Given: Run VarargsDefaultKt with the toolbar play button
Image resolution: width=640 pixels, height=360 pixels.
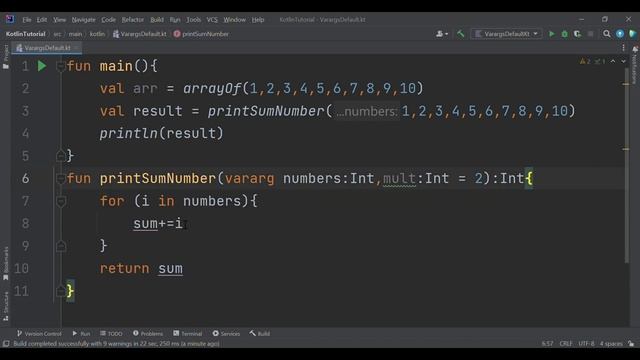Looking at the screenshot, I should [552, 34].
